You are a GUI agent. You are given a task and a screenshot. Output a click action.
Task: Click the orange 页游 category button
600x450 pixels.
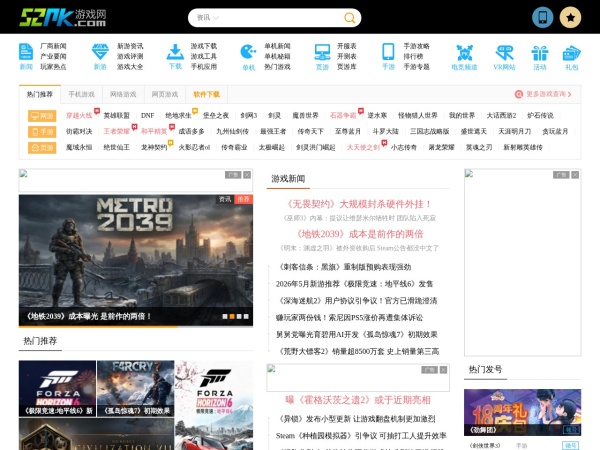(x=42, y=148)
